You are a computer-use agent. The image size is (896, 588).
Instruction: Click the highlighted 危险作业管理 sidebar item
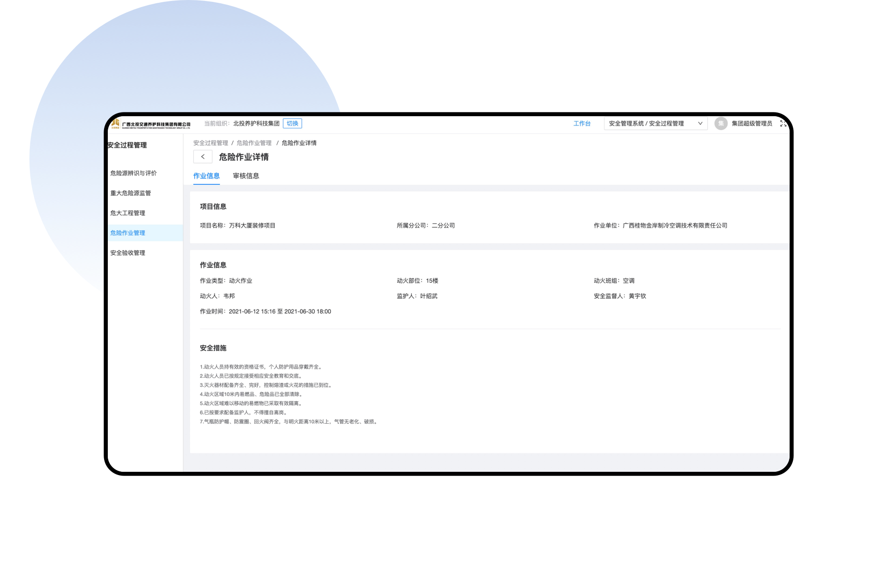pos(128,233)
